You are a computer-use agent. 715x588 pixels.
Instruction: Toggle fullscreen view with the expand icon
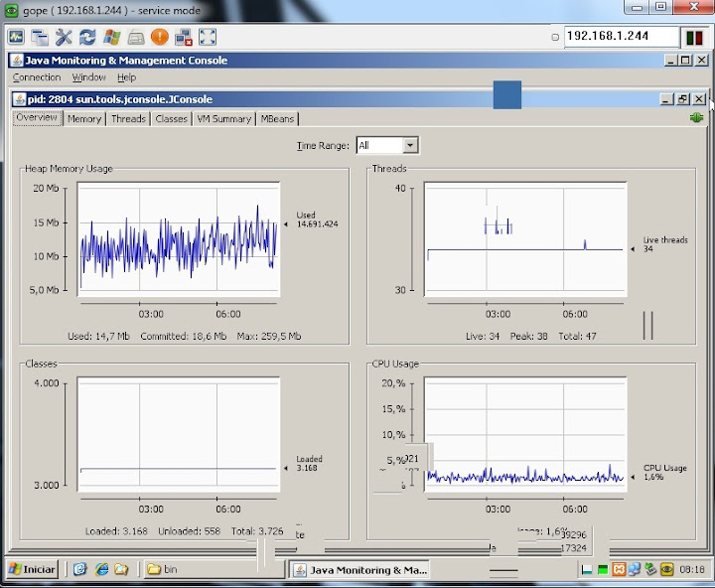pos(208,37)
